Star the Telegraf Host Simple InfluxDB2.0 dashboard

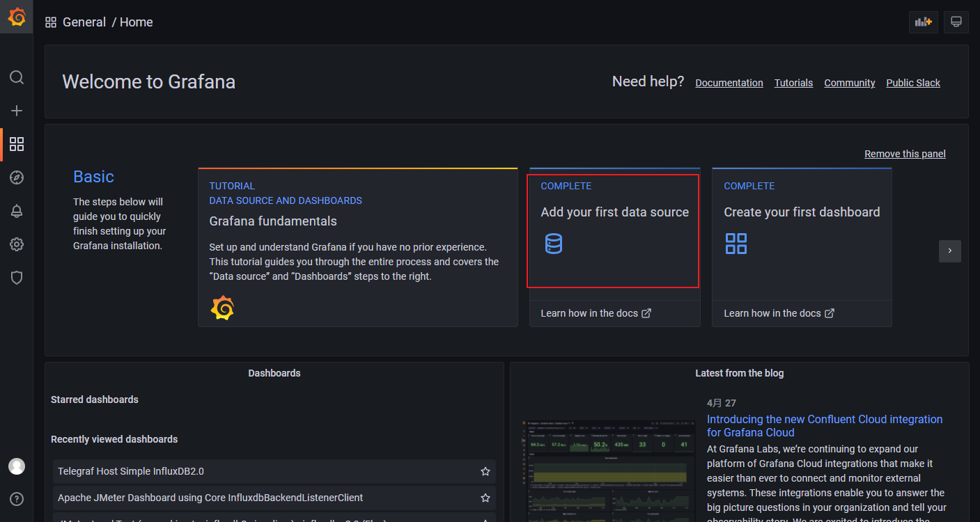click(x=485, y=471)
